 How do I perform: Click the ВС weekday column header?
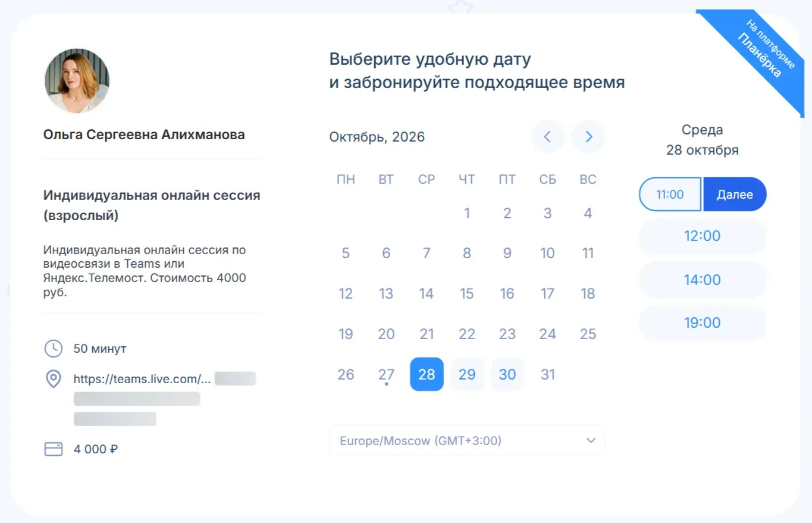(x=588, y=179)
